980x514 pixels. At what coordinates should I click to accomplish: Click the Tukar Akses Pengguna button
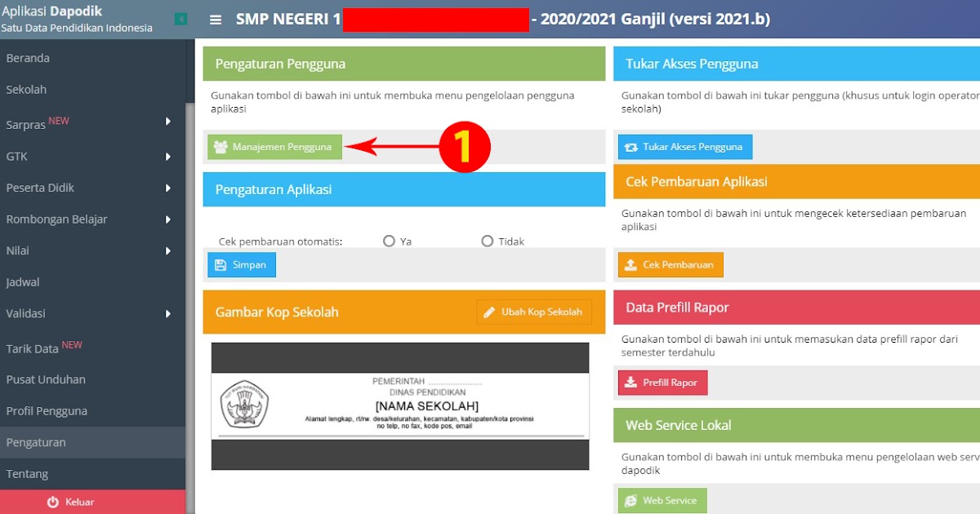(685, 147)
